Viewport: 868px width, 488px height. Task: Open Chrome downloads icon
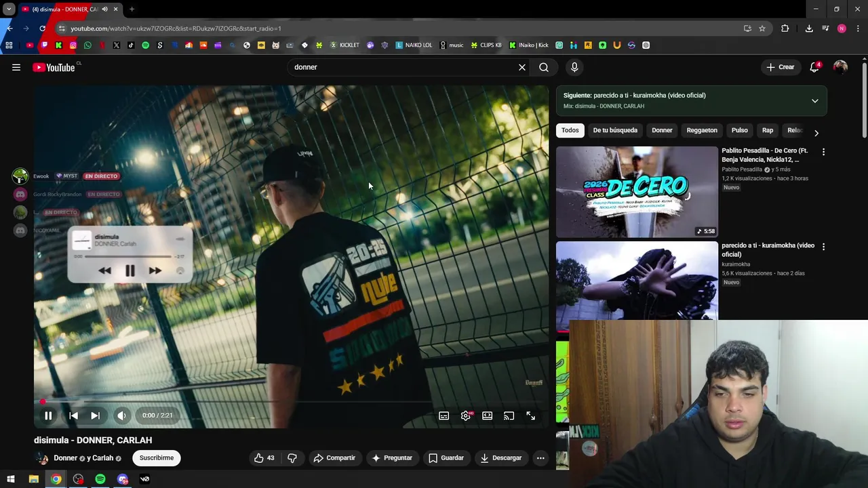click(809, 28)
